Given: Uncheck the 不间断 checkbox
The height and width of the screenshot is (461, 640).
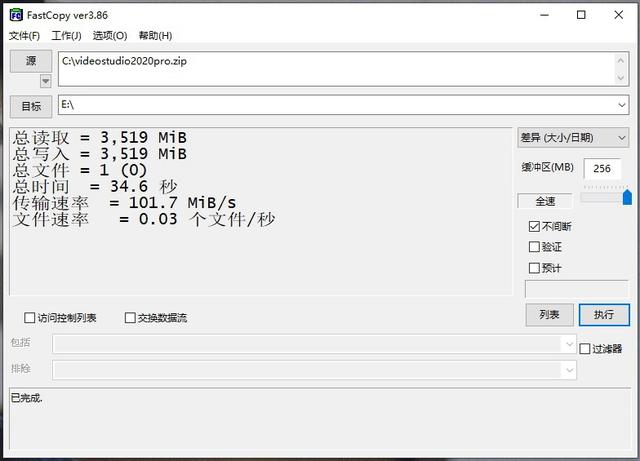Looking at the screenshot, I should 534,226.
